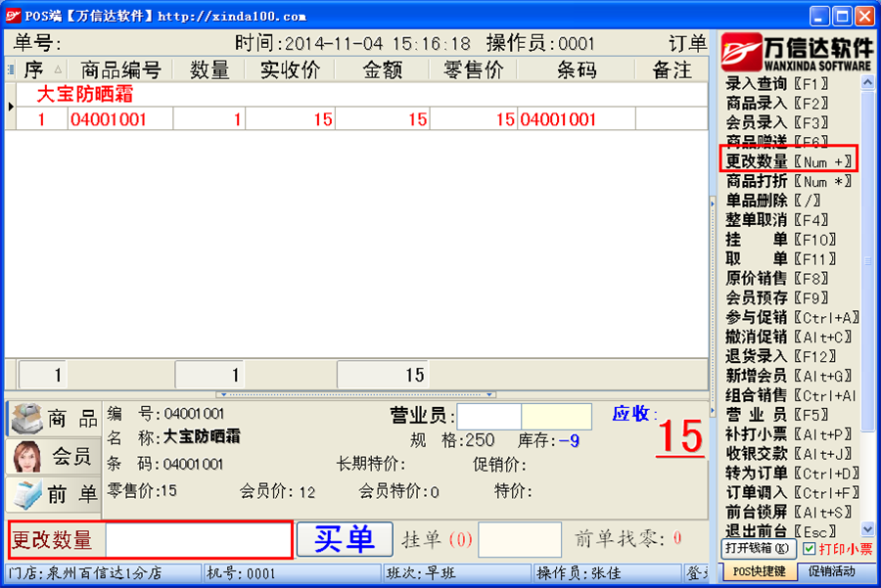Select 收银交款 [Alt+J] shortcut
This screenshot has height=588, width=881.
click(789, 454)
